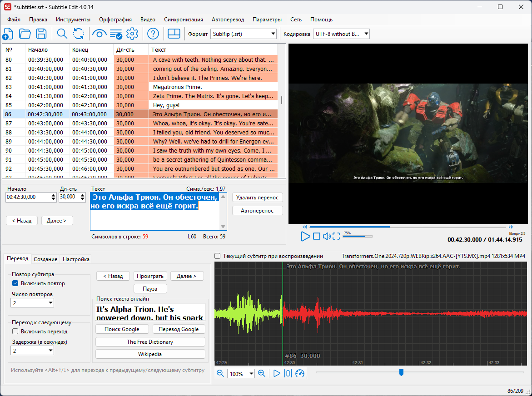Disable the 'Включить повтор' checkbox

(x=15, y=283)
